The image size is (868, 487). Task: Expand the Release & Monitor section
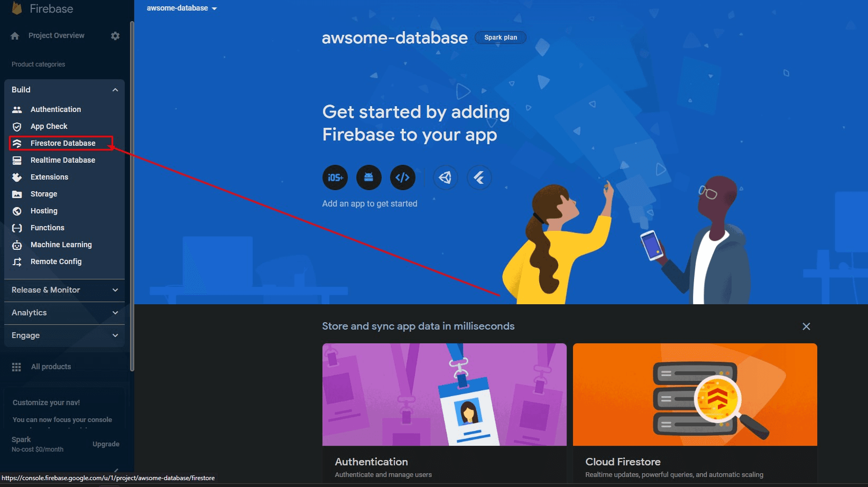(64, 290)
